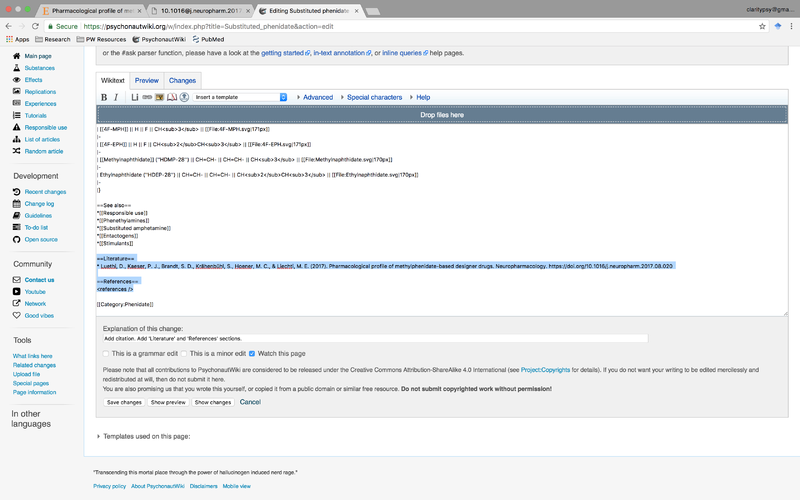The height and width of the screenshot is (500, 800).
Task: Bookmark page with star icon
Action: 762,27
